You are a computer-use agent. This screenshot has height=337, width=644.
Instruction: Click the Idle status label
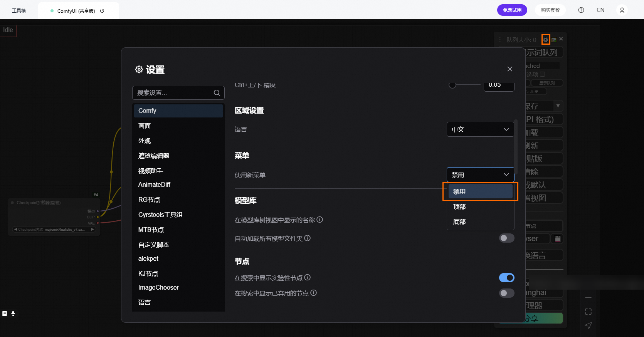click(8, 30)
